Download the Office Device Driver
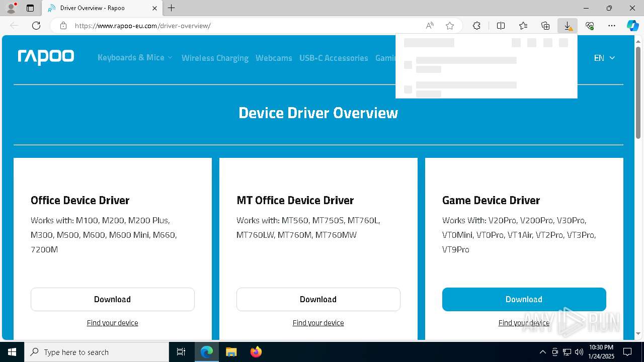644x362 pixels. 113,299
